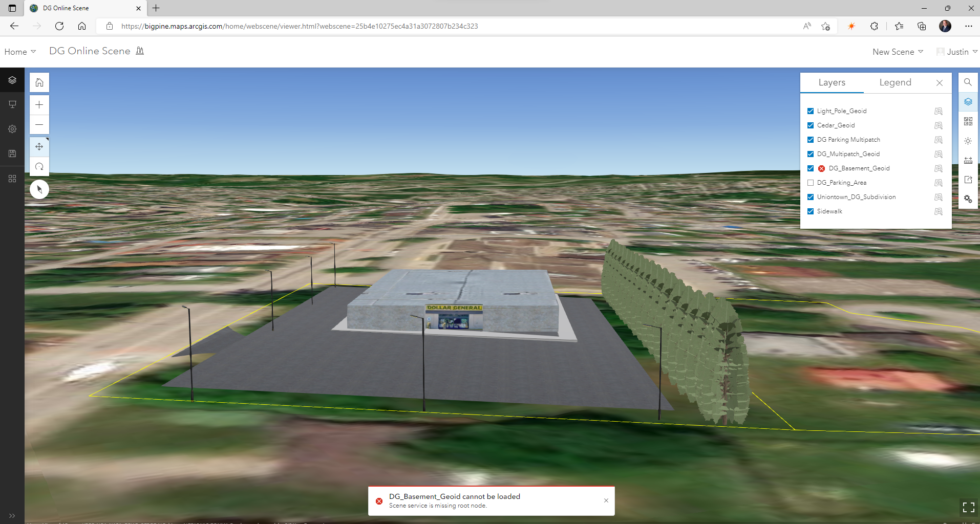The height and width of the screenshot is (524, 980).
Task: Open the Basemap gallery
Action: coord(968,121)
